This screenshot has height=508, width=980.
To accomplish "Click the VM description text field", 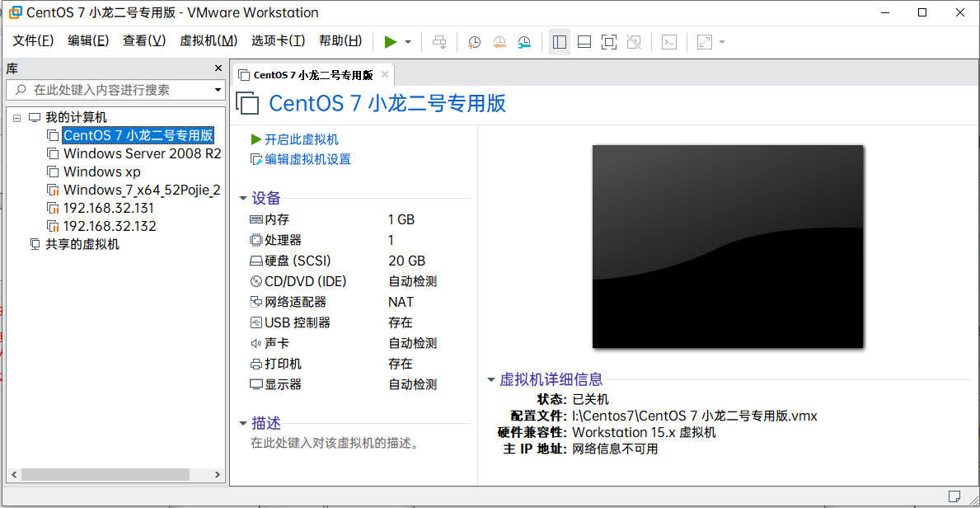I will pyautogui.click(x=335, y=444).
